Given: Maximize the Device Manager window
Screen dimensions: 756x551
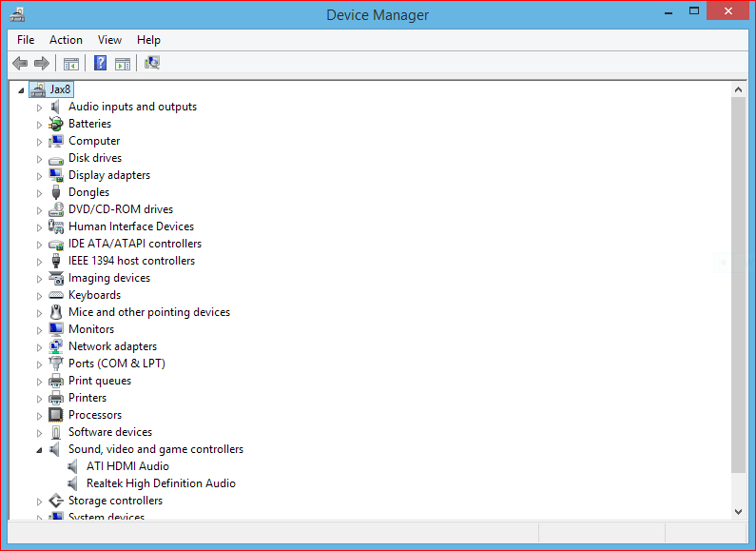Looking at the screenshot, I should [694, 11].
